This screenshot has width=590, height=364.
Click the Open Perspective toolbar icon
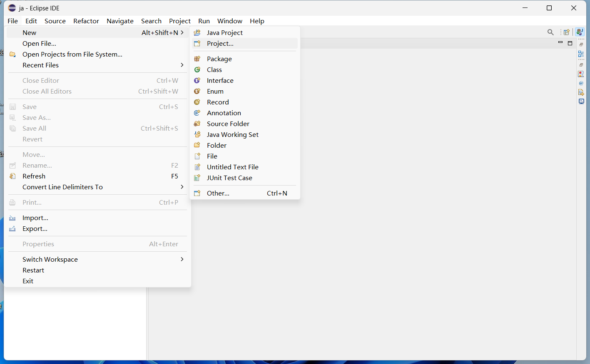(566, 32)
